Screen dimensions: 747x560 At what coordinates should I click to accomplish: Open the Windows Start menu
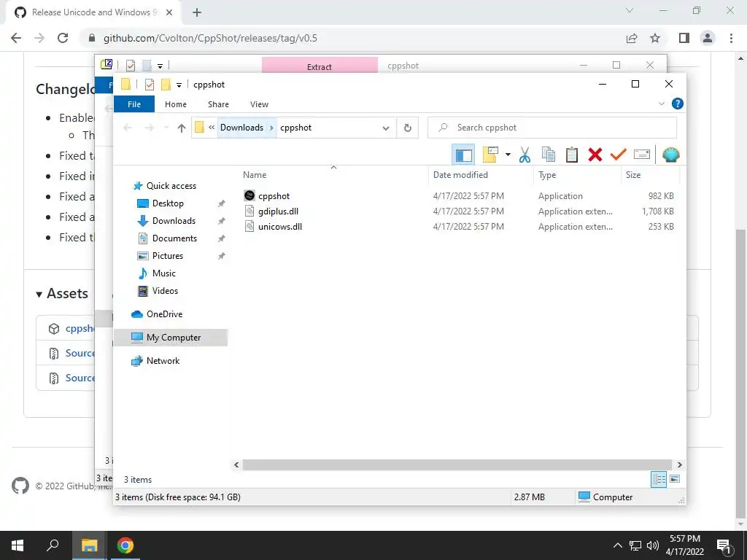[18, 545]
